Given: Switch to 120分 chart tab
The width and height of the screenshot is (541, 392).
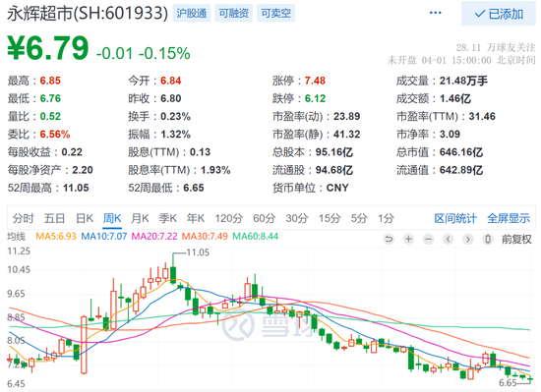Looking at the screenshot, I should 229,218.
